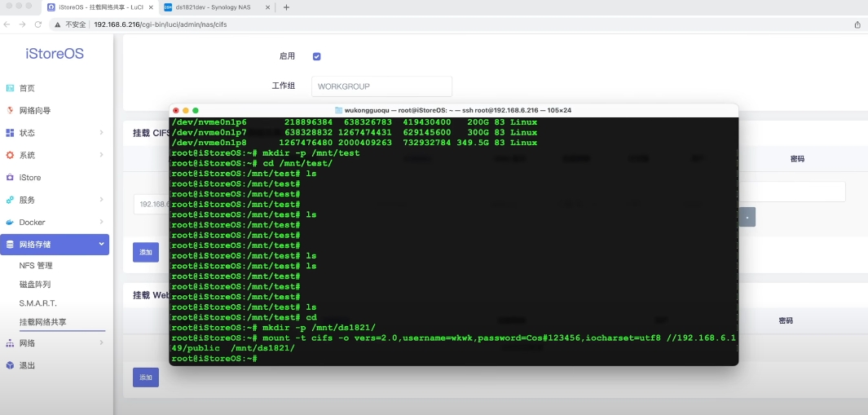Open the S.M.A.R.T. submenu item
This screenshot has height=415, width=868.
point(38,303)
